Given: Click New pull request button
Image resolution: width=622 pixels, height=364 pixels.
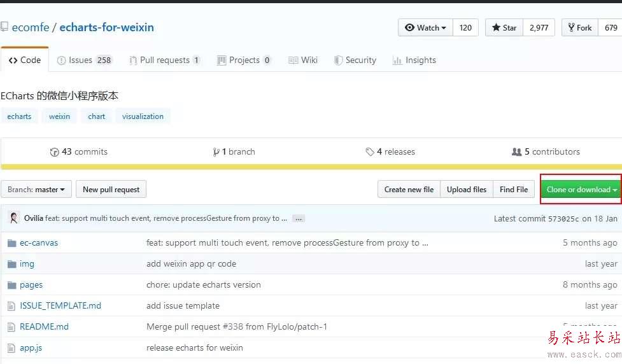Looking at the screenshot, I should [111, 190].
